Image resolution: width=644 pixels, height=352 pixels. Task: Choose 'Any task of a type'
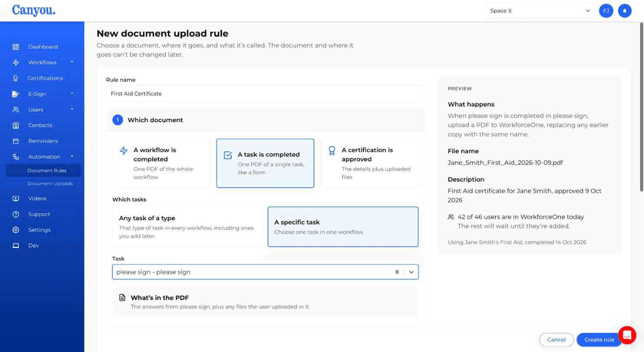coord(188,227)
